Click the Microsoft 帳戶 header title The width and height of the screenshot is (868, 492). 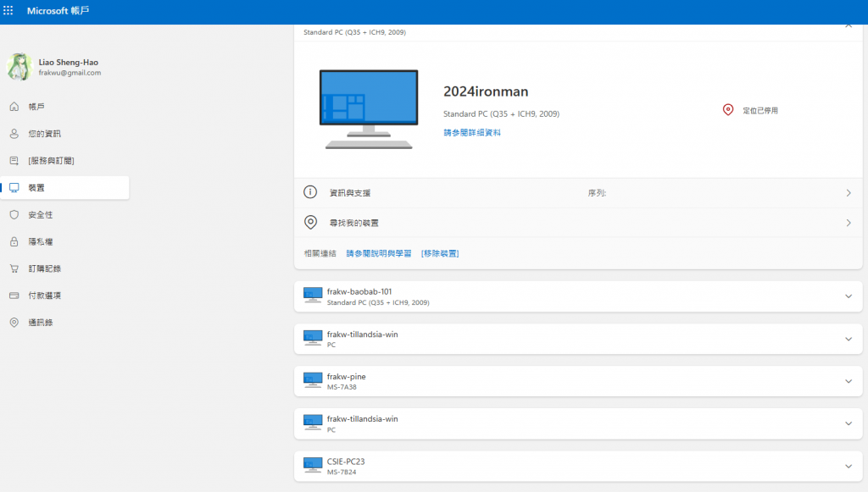[x=58, y=10]
